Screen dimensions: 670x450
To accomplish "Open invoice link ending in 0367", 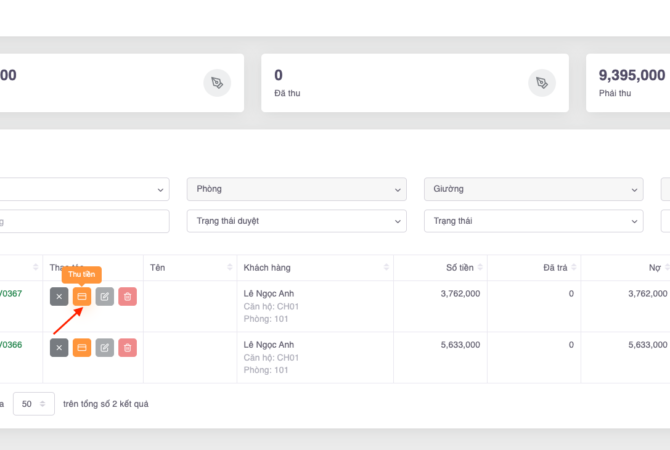I will tap(10, 294).
